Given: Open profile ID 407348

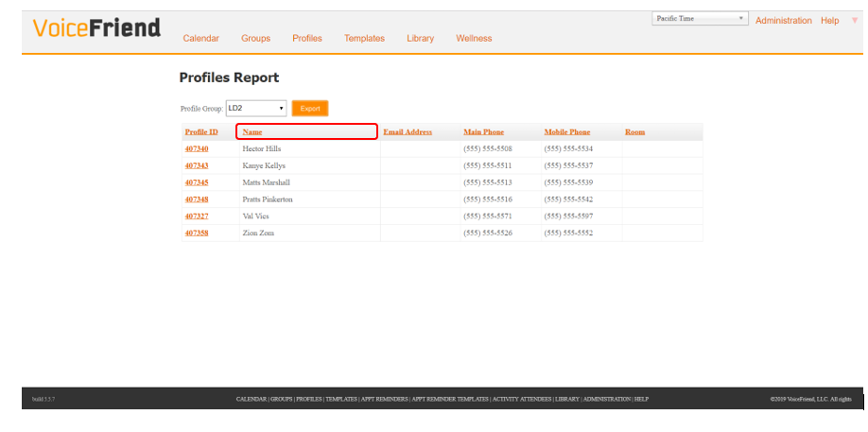Looking at the screenshot, I should 197,199.
